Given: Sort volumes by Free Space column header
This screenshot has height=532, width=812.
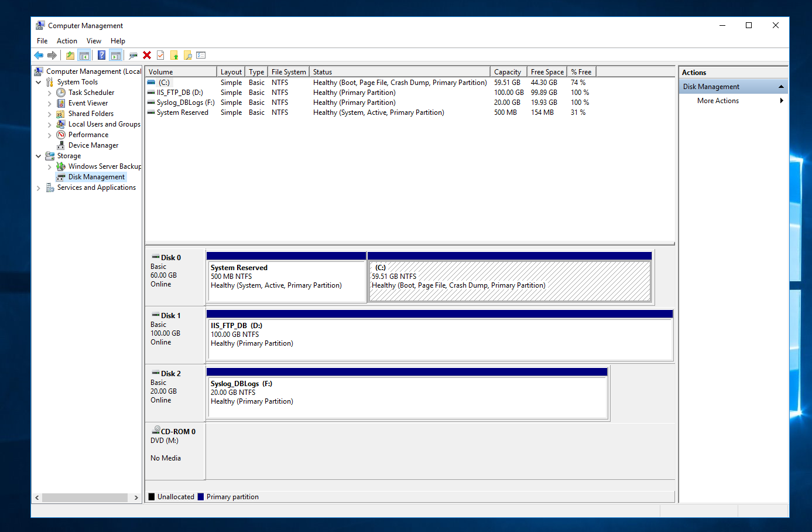Looking at the screenshot, I should click(x=547, y=72).
